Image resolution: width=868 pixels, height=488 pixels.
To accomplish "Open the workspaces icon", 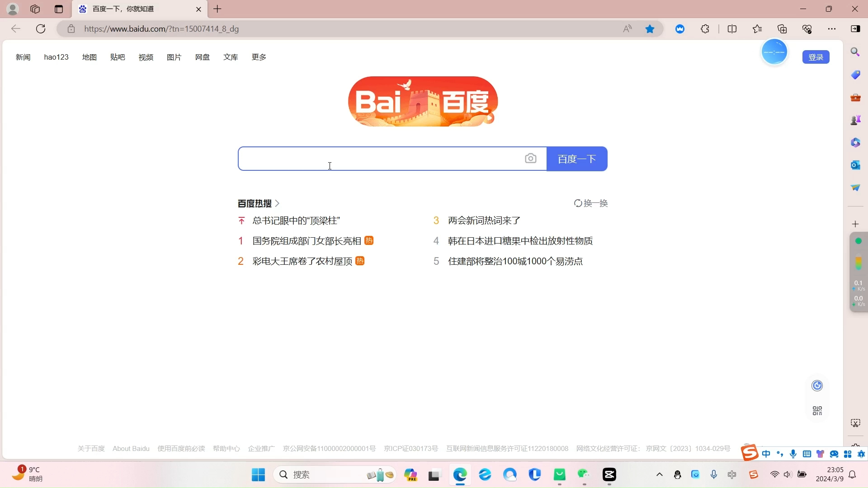I will [35, 9].
